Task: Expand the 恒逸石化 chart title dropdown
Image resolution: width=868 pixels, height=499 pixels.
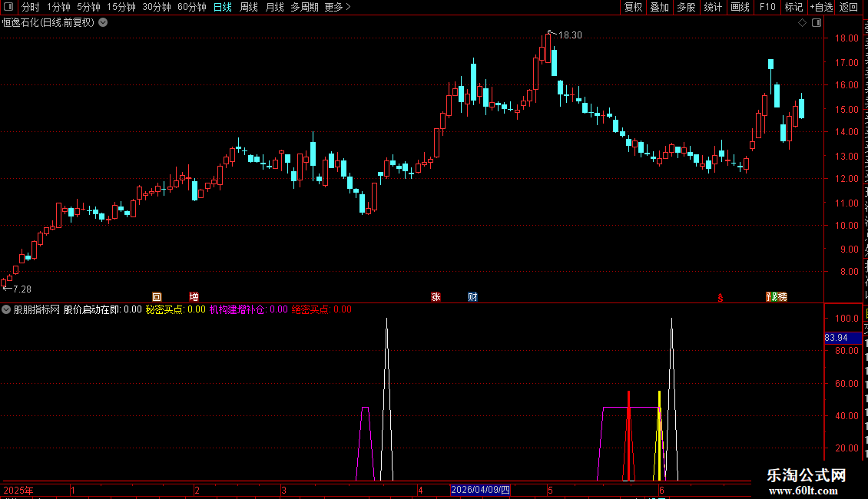Action: (x=103, y=23)
